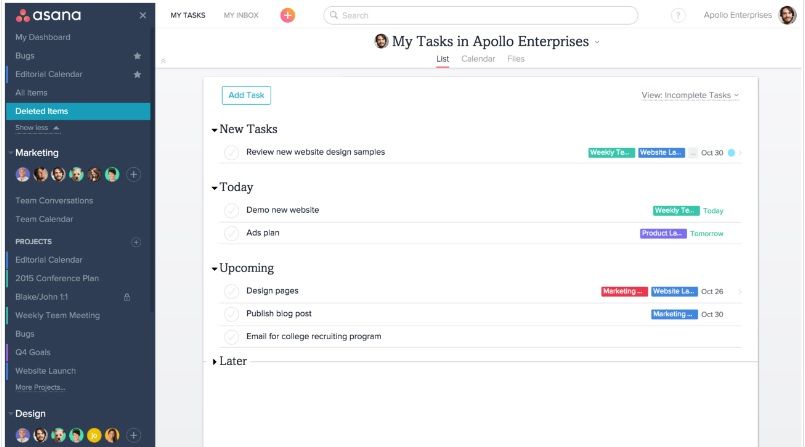Open the My Inbox tab
The width and height of the screenshot is (805, 447).
tap(241, 16)
